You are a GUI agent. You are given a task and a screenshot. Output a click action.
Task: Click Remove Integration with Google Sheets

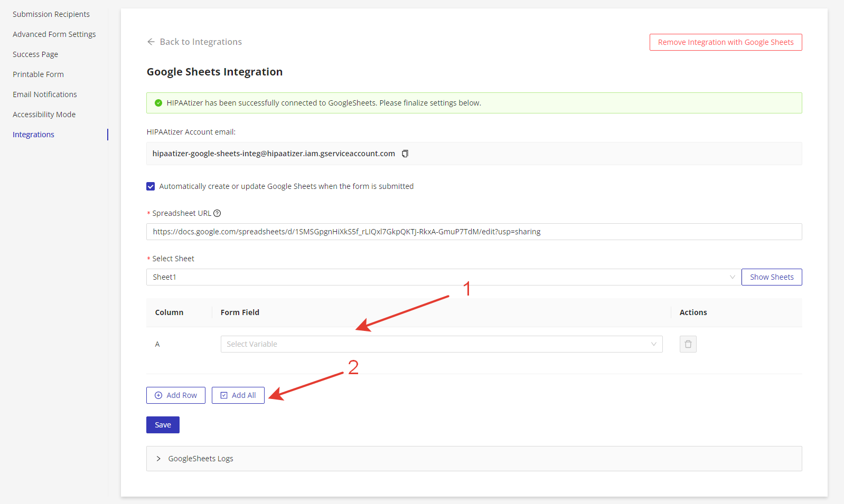(x=725, y=42)
